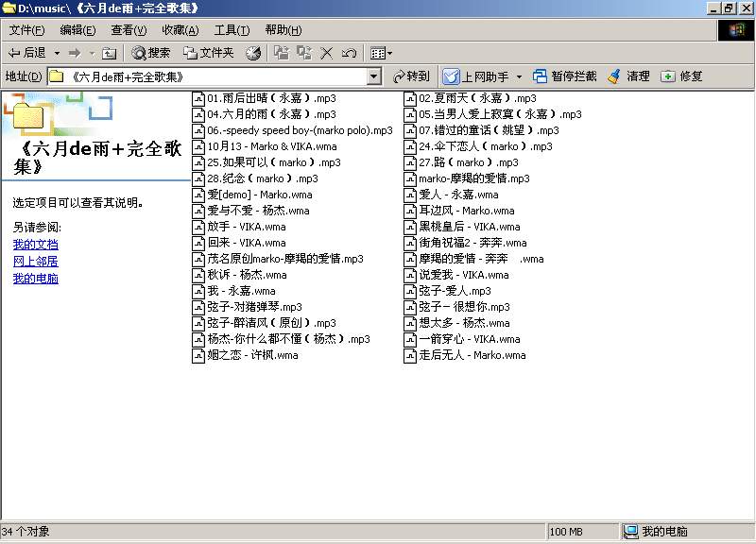Click the 清理 cleanup broom icon

coord(614,76)
